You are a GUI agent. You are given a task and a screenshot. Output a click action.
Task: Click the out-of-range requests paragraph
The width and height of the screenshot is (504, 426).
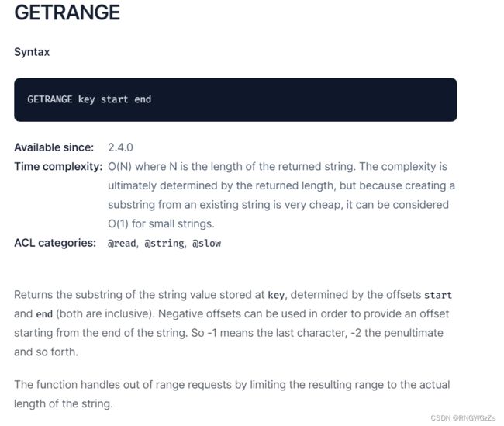pyautogui.click(x=232, y=394)
